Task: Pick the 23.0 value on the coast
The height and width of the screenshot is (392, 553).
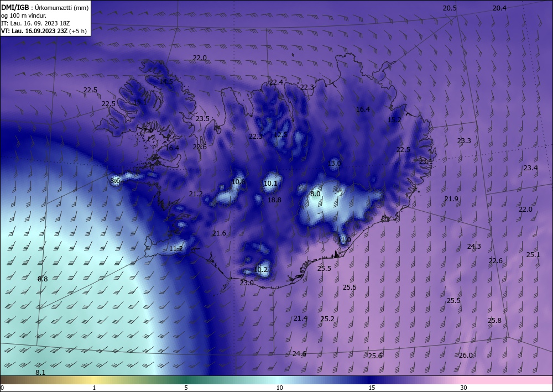Action: coord(247,283)
